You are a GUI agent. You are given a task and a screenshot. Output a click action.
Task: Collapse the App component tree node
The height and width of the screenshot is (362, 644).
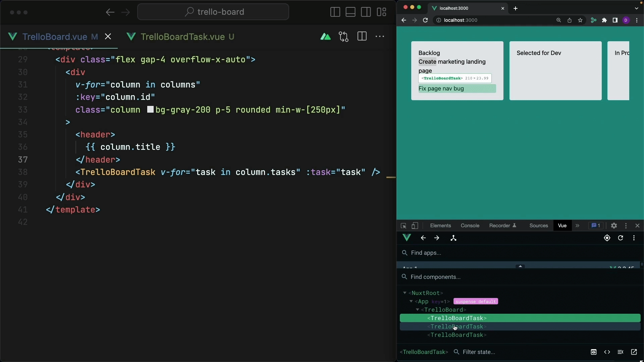[411, 301]
